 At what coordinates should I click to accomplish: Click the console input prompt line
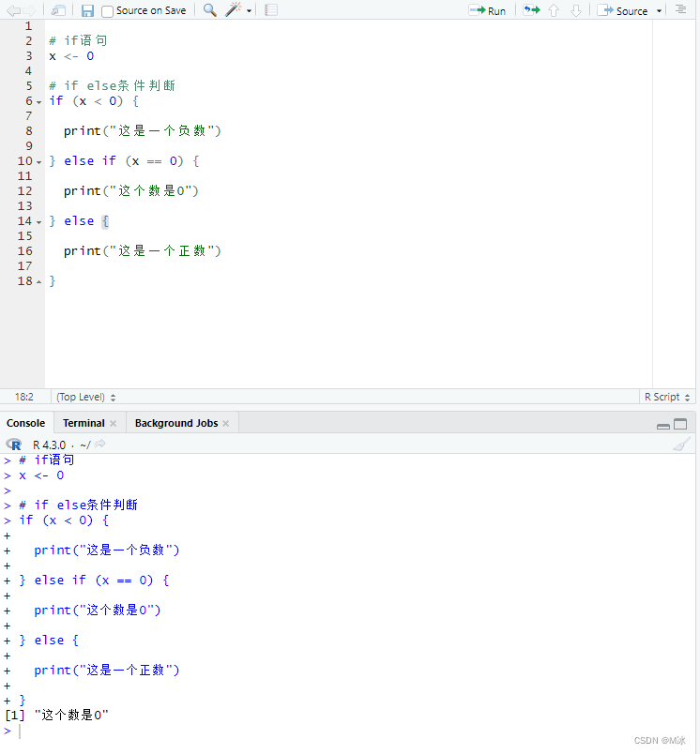tap(347, 731)
